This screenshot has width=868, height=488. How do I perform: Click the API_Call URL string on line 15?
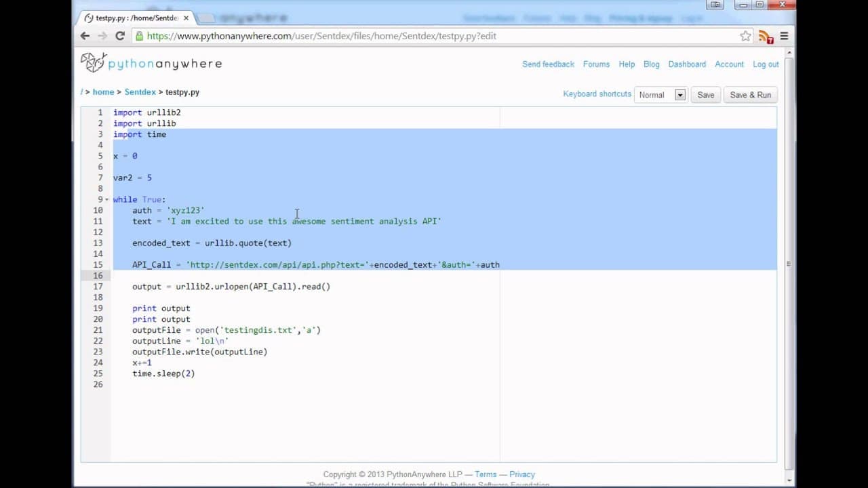click(279, 264)
